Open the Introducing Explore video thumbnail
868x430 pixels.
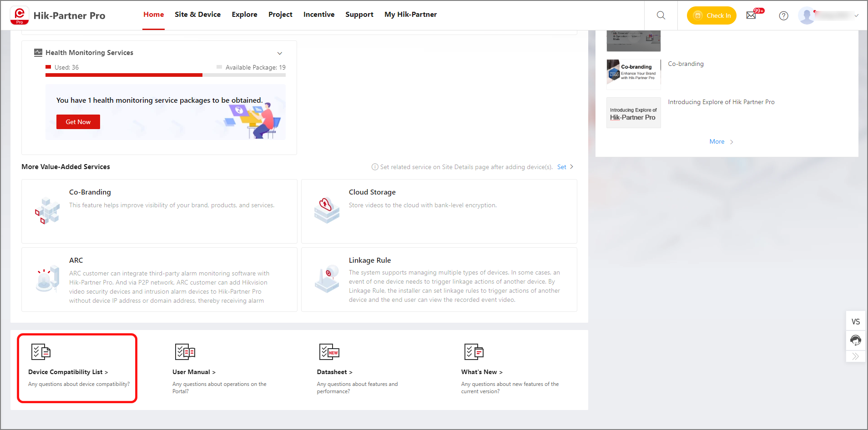coord(634,113)
